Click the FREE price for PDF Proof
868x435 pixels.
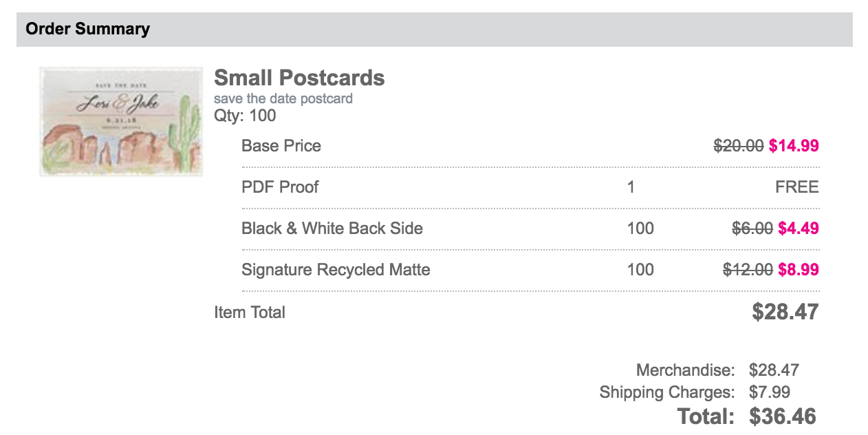pos(796,187)
